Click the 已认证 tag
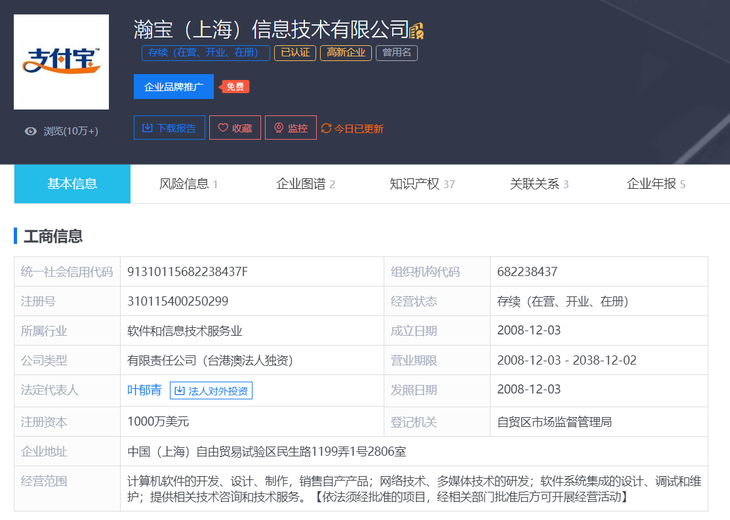 click(x=295, y=53)
